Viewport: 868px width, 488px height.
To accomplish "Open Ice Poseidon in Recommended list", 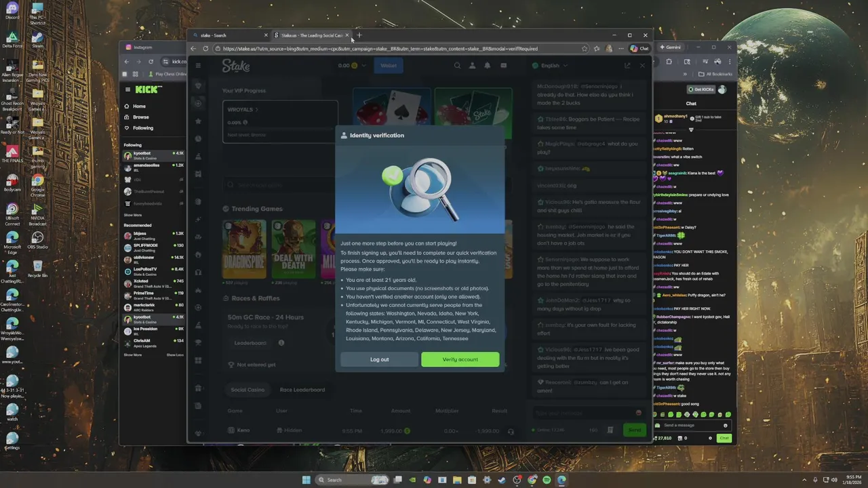I will 154,331.
